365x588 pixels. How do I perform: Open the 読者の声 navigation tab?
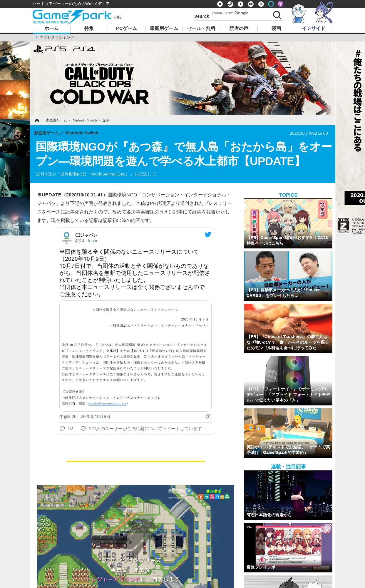[239, 29]
